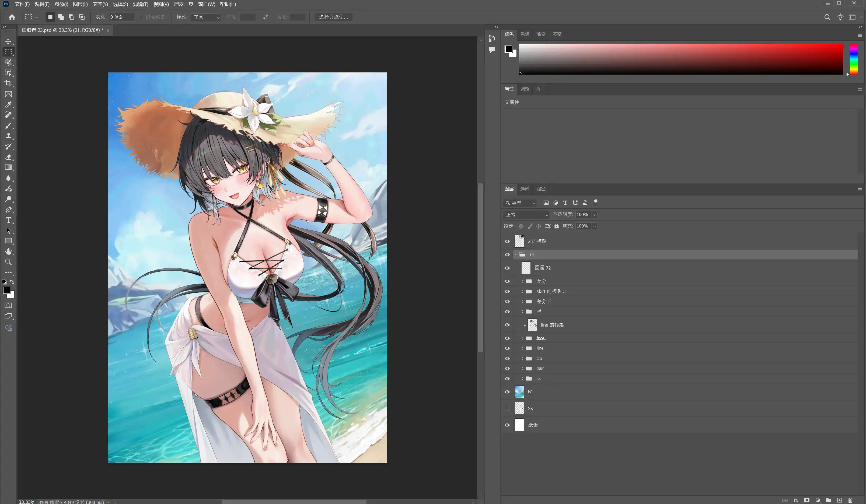
Task: Open the layer blend mode dropdown
Action: click(526, 215)
